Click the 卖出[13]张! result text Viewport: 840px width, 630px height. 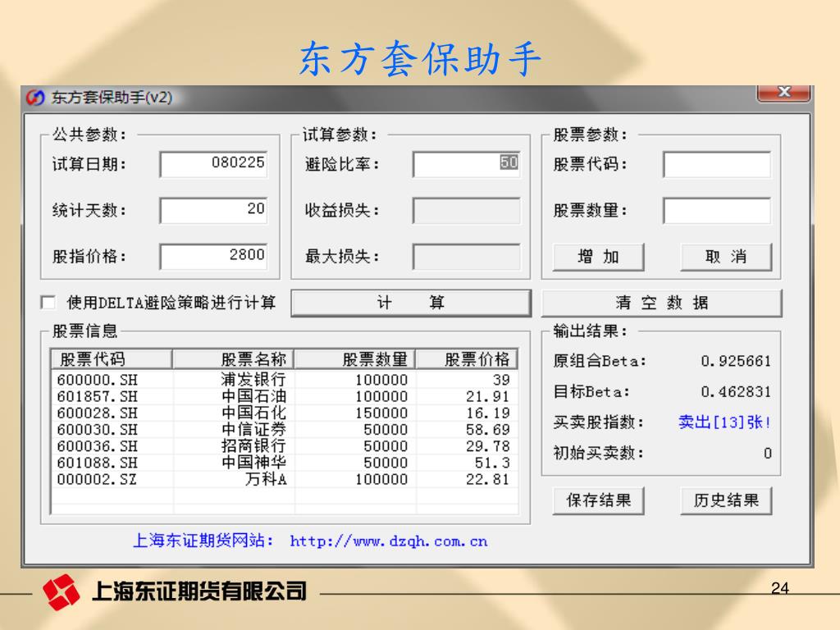[x=724, y=422]
